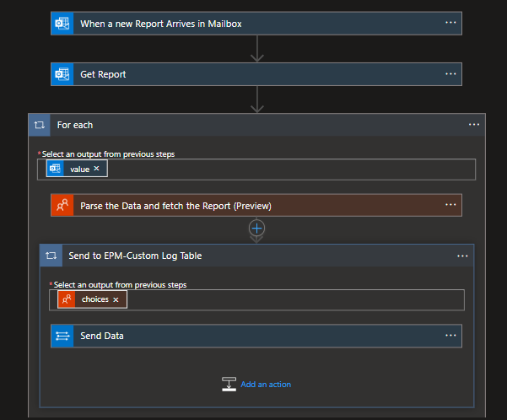Click Outlook icon on new Report trigger
Viewport: 507px width, 420px height.
click(62, 24)
